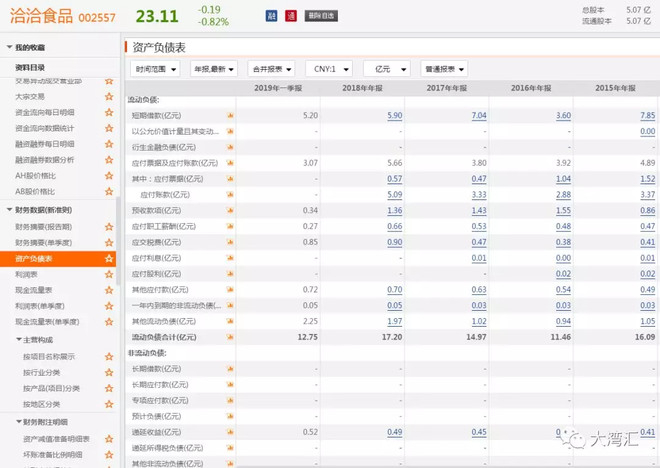660x468 pixels.
Task: Click the 2017 预收款项 value 1.43
Action: click(x=479, y=210)
